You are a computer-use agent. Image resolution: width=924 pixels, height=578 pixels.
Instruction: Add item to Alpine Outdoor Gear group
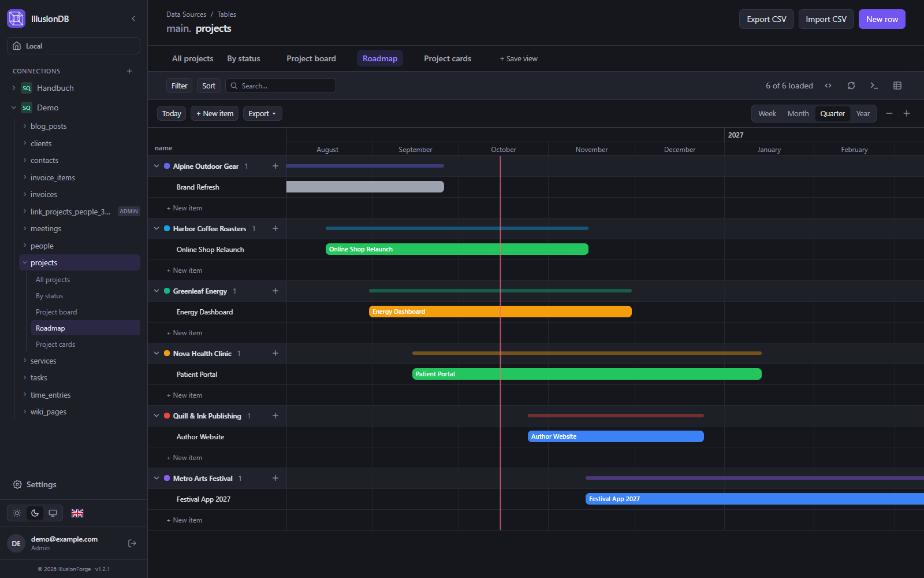pos(275,166)
